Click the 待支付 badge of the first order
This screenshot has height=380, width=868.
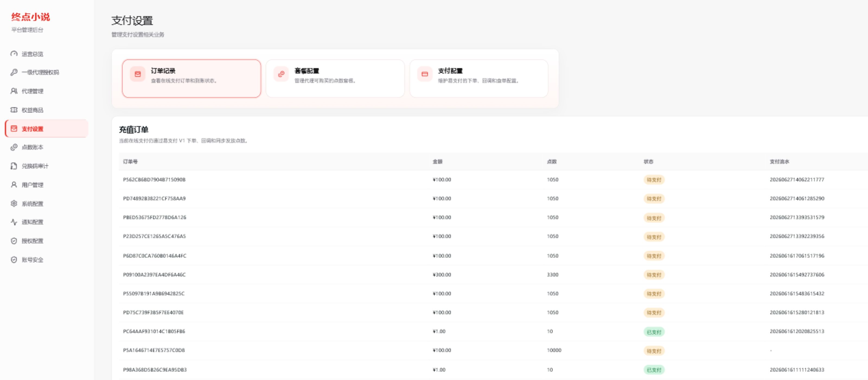654,180
